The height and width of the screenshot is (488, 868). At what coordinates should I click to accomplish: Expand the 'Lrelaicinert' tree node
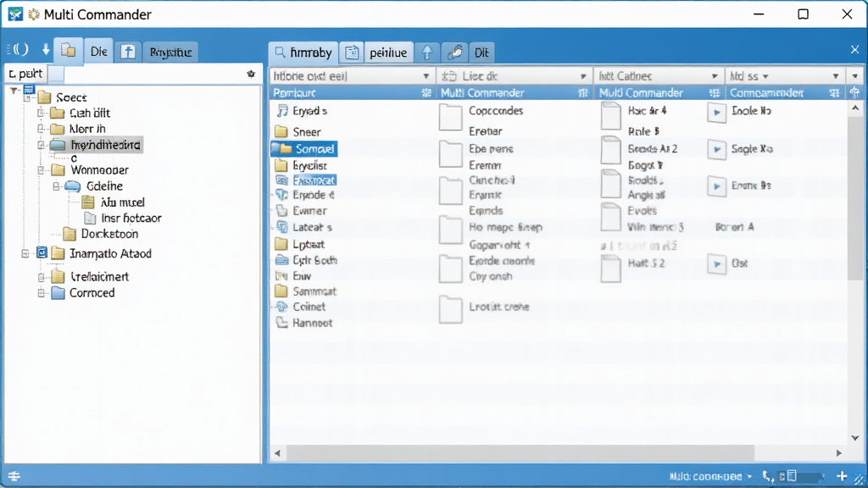(x=41, y=276)
